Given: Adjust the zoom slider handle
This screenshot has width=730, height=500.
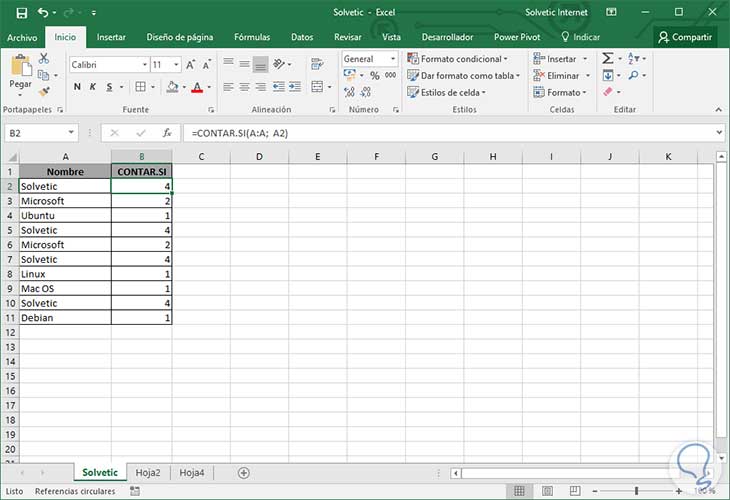Looking at the screenshot, I should [636, 491].
